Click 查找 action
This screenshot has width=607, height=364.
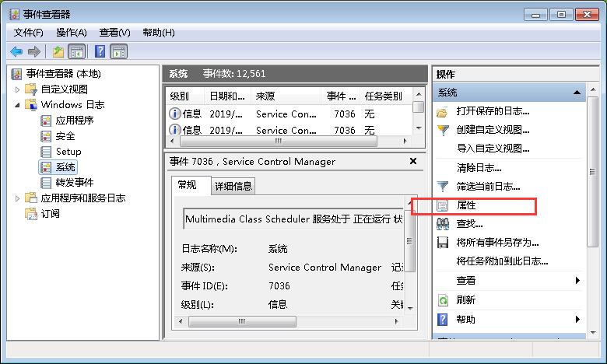[469, 223]
